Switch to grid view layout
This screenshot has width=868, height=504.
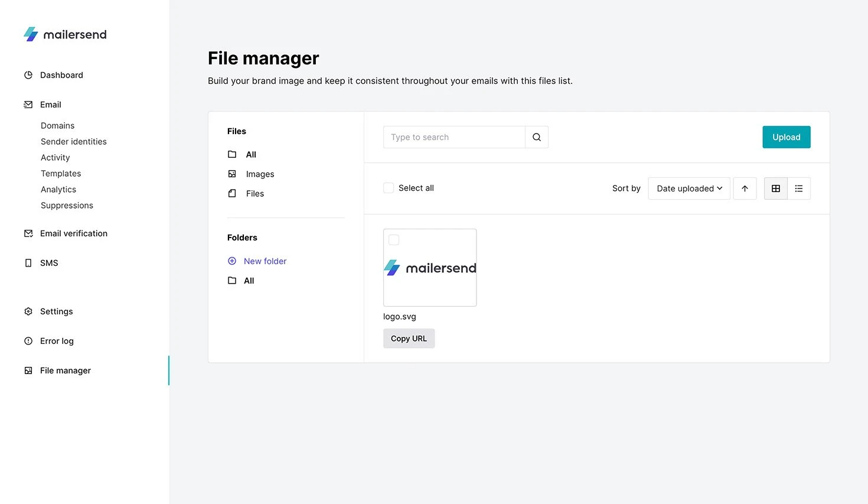775,188
